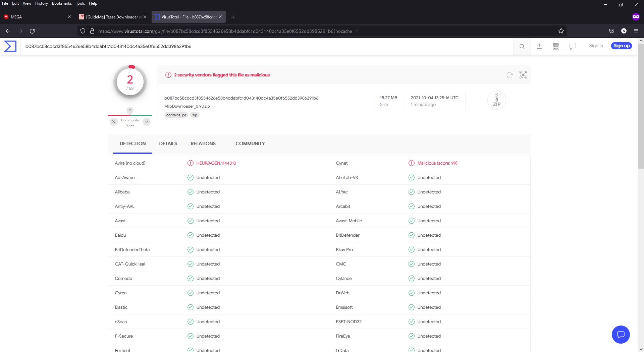The image size is (644, 352).
Task: Bookmark this page with the star
Action: [561, 31]
